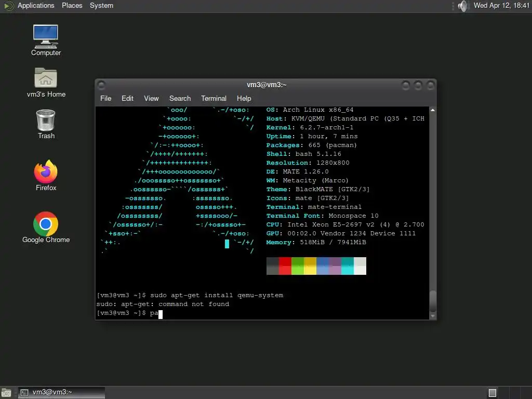The height and width of the screenshot is (399, 532).
Task: Click the dark gray block in neofetch palette
Action: pos(272,266)
